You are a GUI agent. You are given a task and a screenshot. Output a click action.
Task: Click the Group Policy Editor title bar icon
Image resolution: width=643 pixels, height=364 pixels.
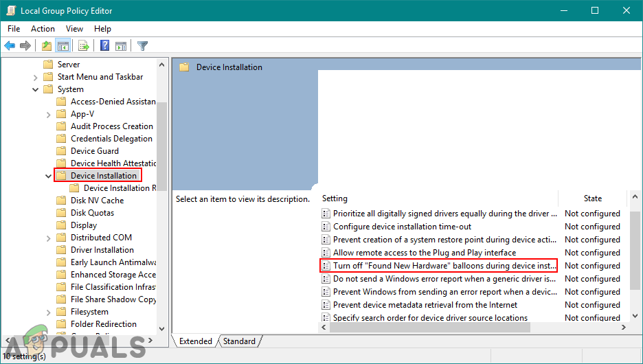click(x=11, y=11)
